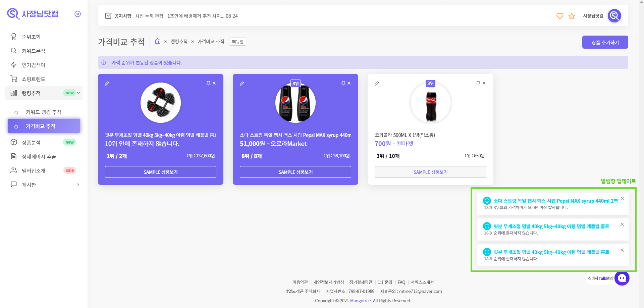View SAMPLE 상품보기 for 코카콜라
The image size is (644, 308).
click(x=430, y=172)
